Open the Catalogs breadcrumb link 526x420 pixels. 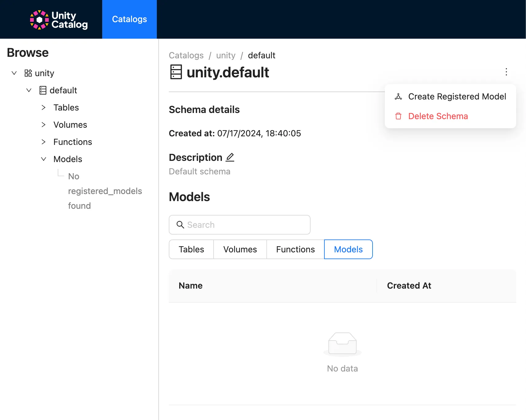tap(186, 55)
